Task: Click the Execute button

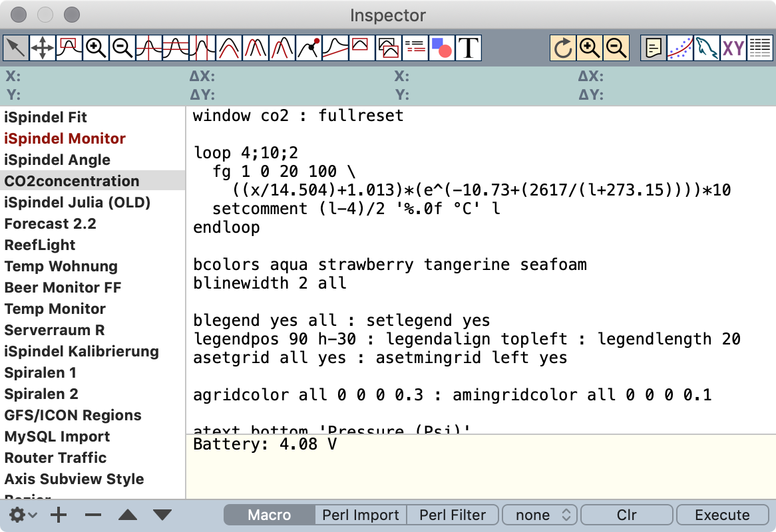Action: pyautogui.click(x=722, y=515)
